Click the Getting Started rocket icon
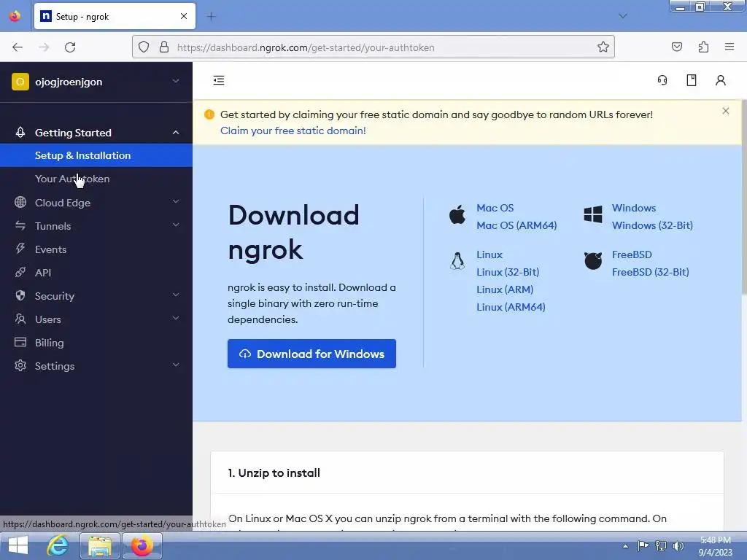This screenshot has width=747, height=560. 20,133
